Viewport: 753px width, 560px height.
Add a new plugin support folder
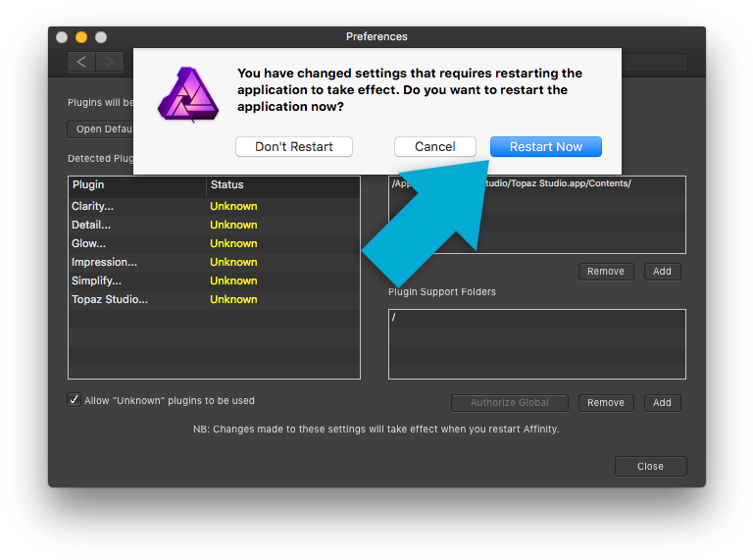662,402
